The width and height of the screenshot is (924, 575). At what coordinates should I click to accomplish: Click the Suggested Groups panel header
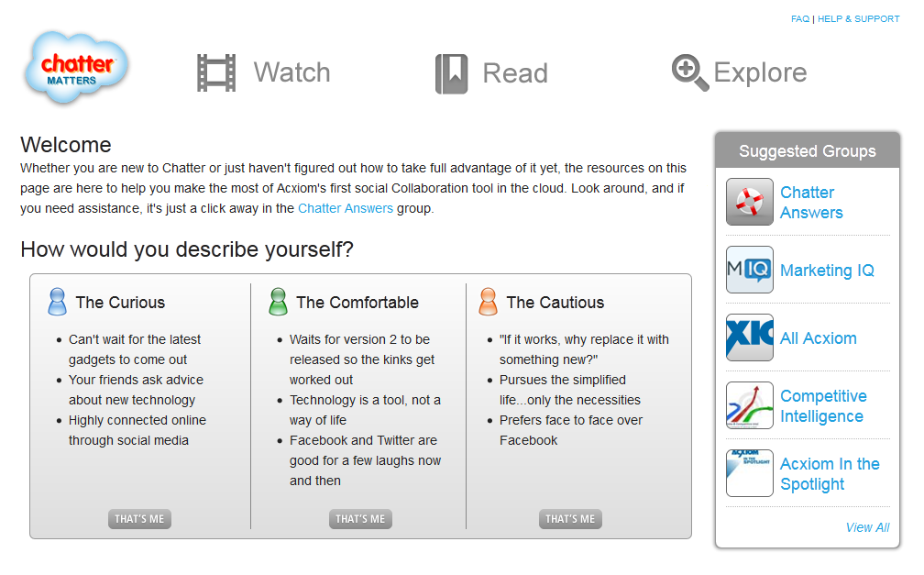(808, 151)
